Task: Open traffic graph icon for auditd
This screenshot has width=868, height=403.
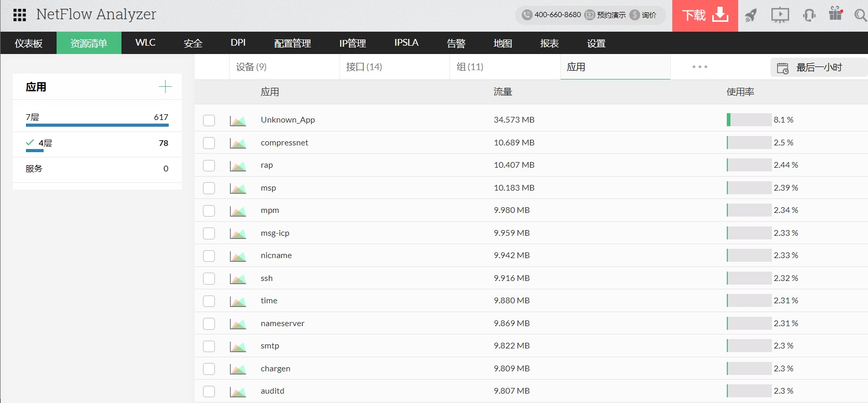Action: point(238,392)
